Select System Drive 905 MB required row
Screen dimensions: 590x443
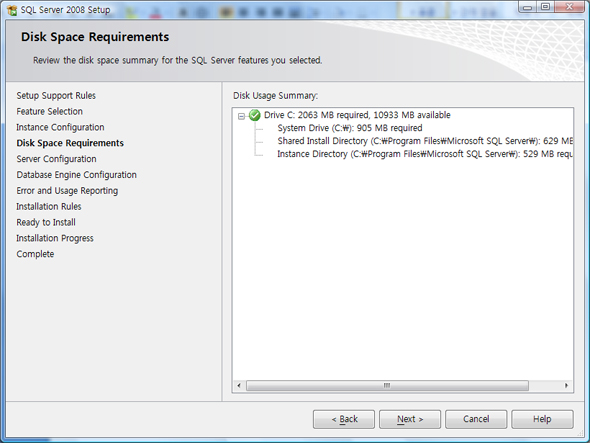(350, 128)
